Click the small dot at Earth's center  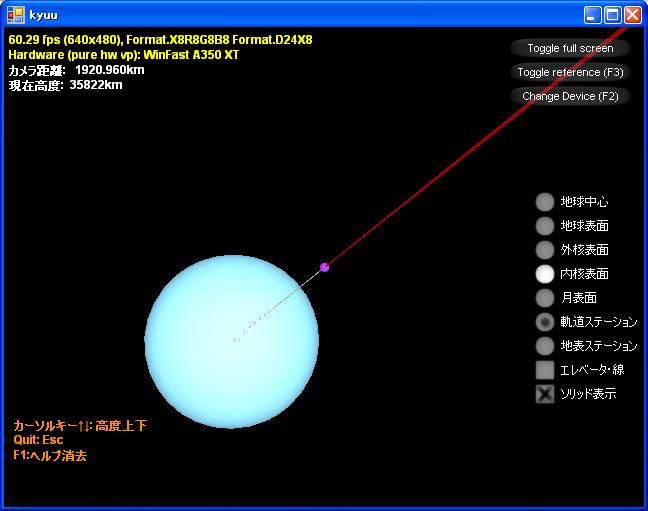click(233, 340)
